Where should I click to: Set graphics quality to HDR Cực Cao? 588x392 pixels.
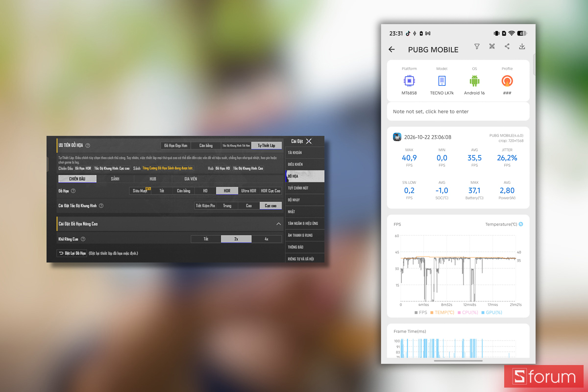(x=270, y=191)
